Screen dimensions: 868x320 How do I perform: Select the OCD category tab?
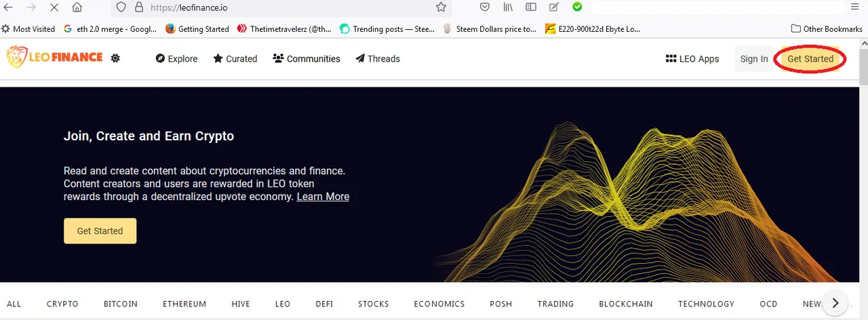pos(768,304)
